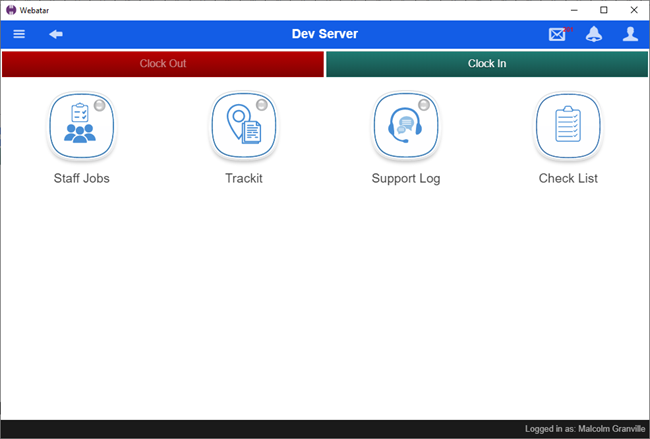The image size is (650, 439).
Task: Maximize the Webatar window
Action: (x=603, y=9)
